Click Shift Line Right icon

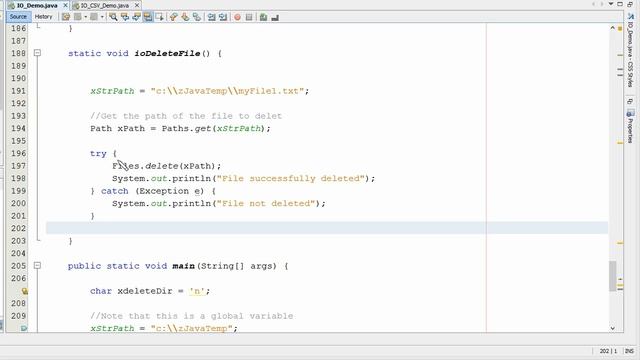click(223, 17)
